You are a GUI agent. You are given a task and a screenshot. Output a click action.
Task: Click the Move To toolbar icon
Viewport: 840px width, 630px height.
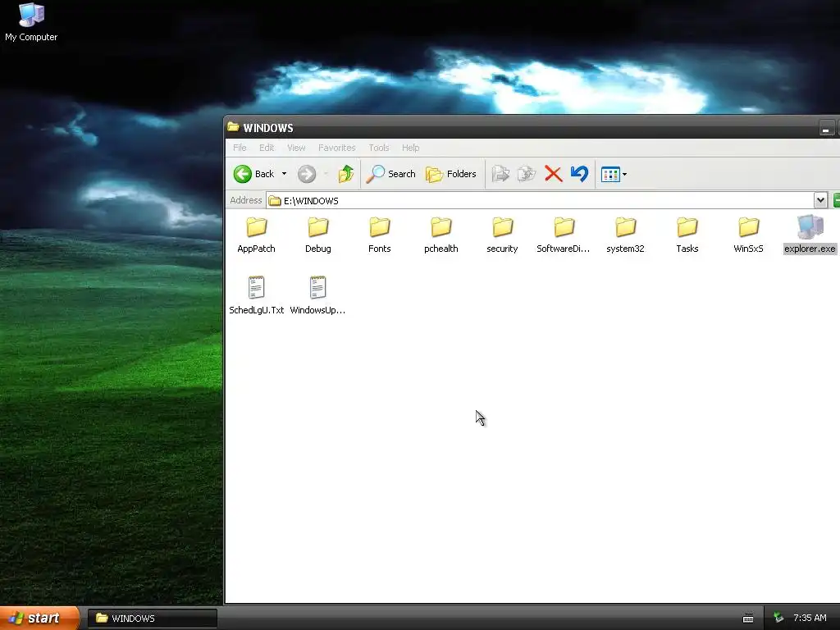pyautogui.click(x=500, y=174)
